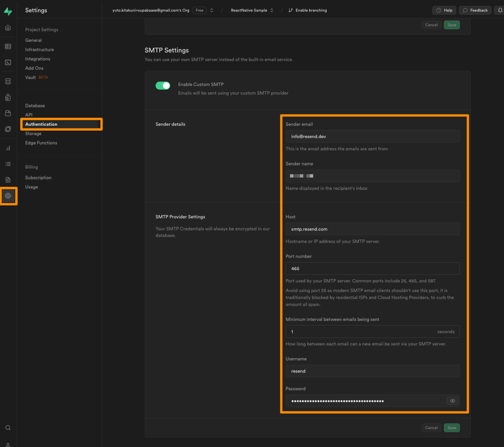Click the Username field with resend
The height and width of the screenshot is (447, 504).
373,371
